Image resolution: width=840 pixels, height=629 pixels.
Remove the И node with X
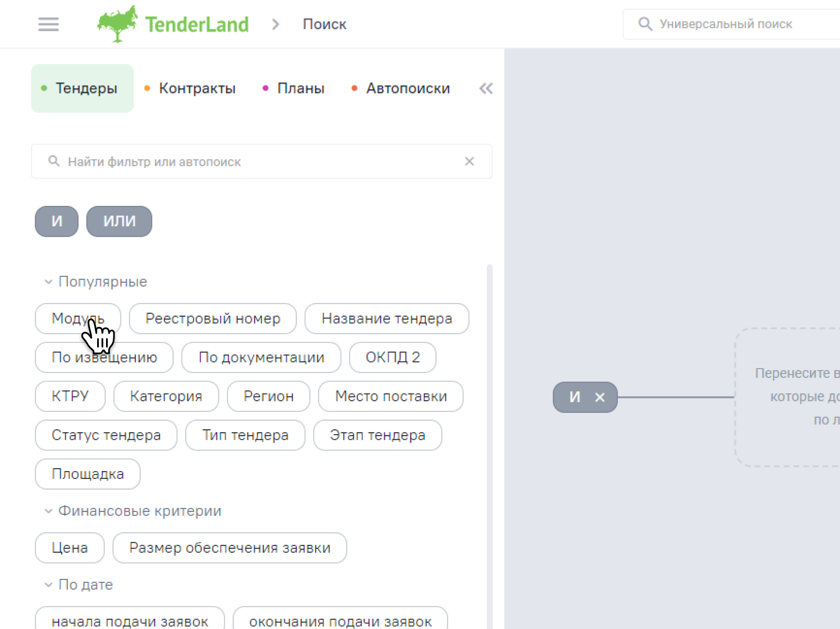[600, 397]
